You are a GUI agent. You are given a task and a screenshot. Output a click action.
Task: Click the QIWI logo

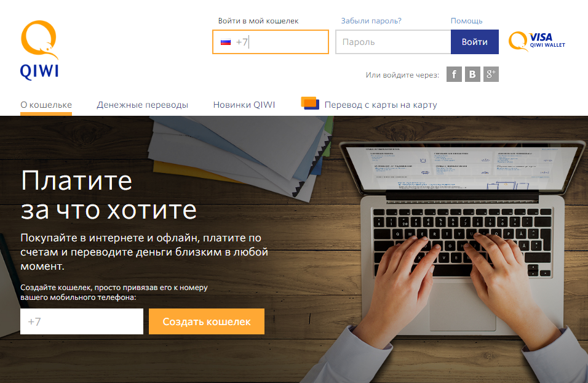click(40, 50)
